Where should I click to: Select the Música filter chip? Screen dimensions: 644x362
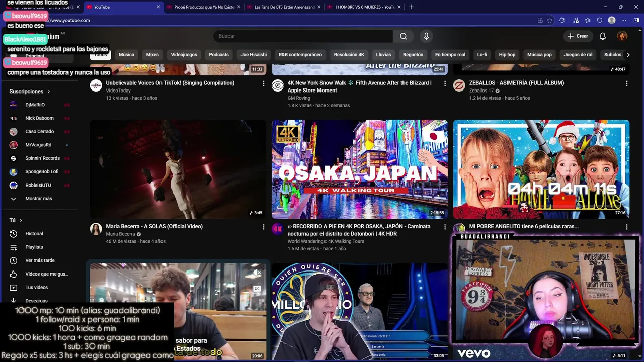(x=126, y=55)
